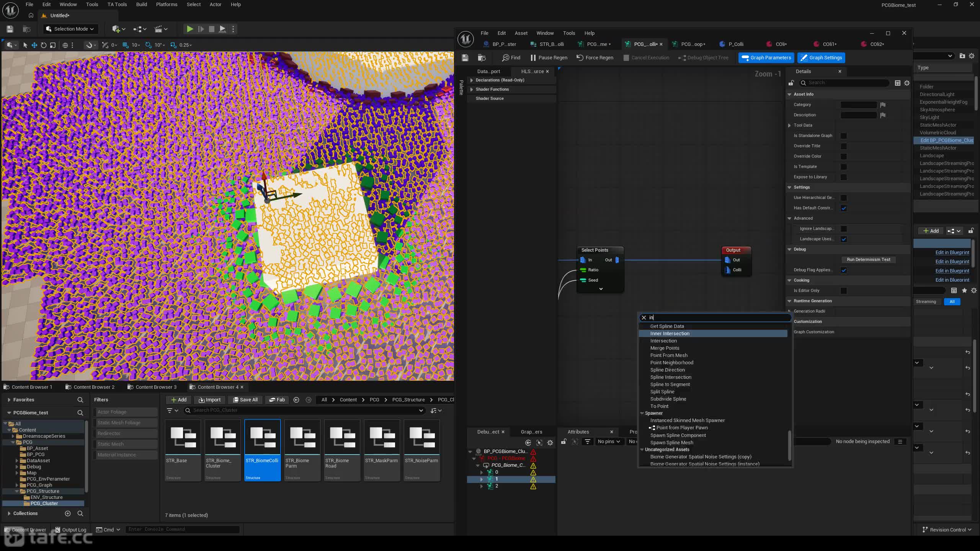Enable the Is Editor Only checkbox

tap(843, 291)
